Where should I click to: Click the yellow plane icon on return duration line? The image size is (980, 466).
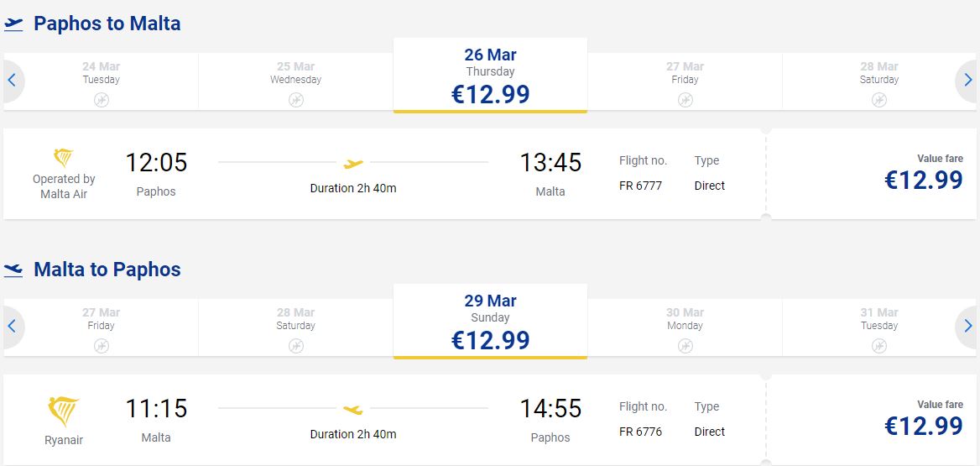(x=353, y=409)
